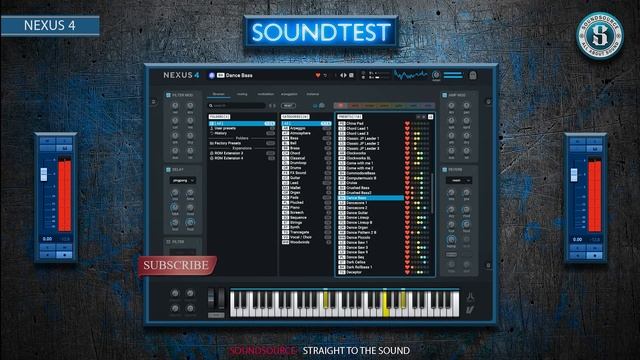The width and height of the screenshot is (640, 360).
Task: Select the Woodwinds category
Action: tap(307, 242)
